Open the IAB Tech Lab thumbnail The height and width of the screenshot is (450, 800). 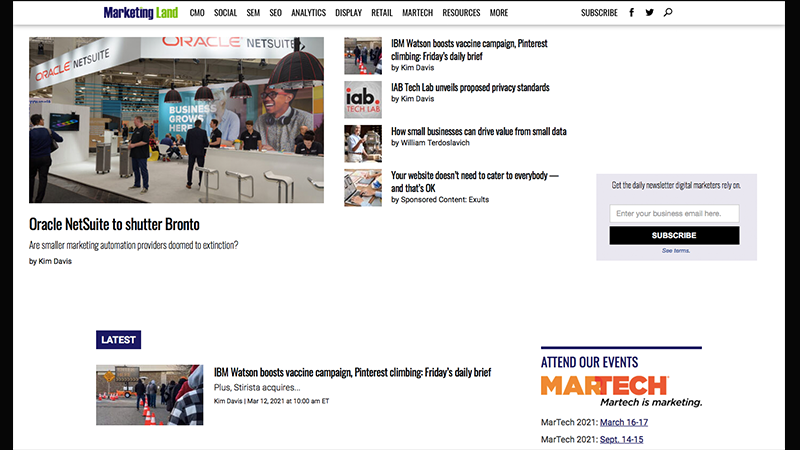tap(363, 99)
